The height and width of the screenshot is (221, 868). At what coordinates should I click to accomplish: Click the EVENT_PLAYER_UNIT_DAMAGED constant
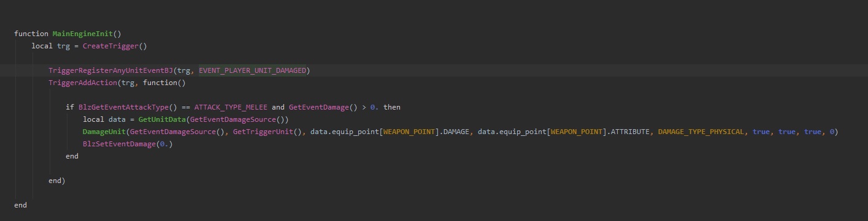click(x=252, y=70)
